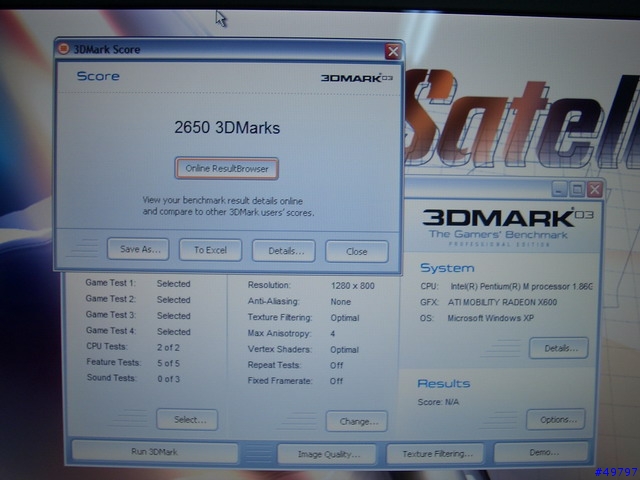Open the Image Quality... tool
The width and height of the screenshot is (640, 480).
click(x=327, y=454)
